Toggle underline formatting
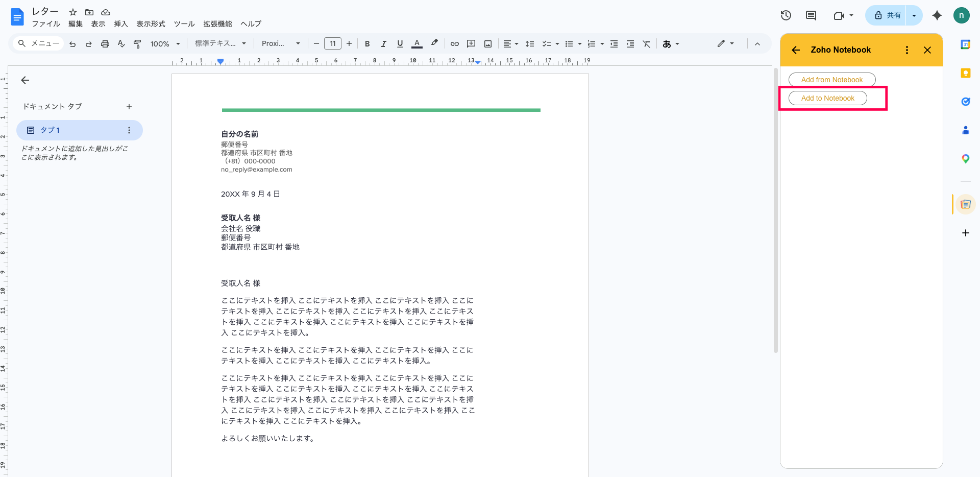 click(400, 44)
